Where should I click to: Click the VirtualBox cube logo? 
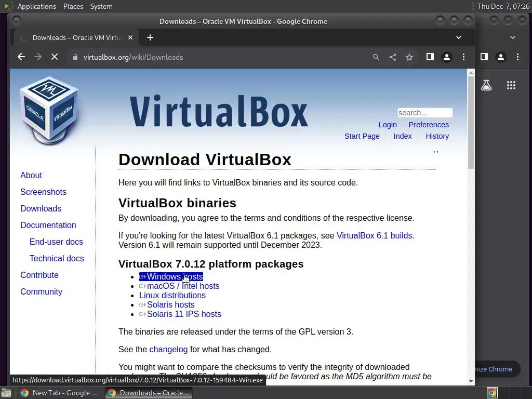[x=49, y=111]
